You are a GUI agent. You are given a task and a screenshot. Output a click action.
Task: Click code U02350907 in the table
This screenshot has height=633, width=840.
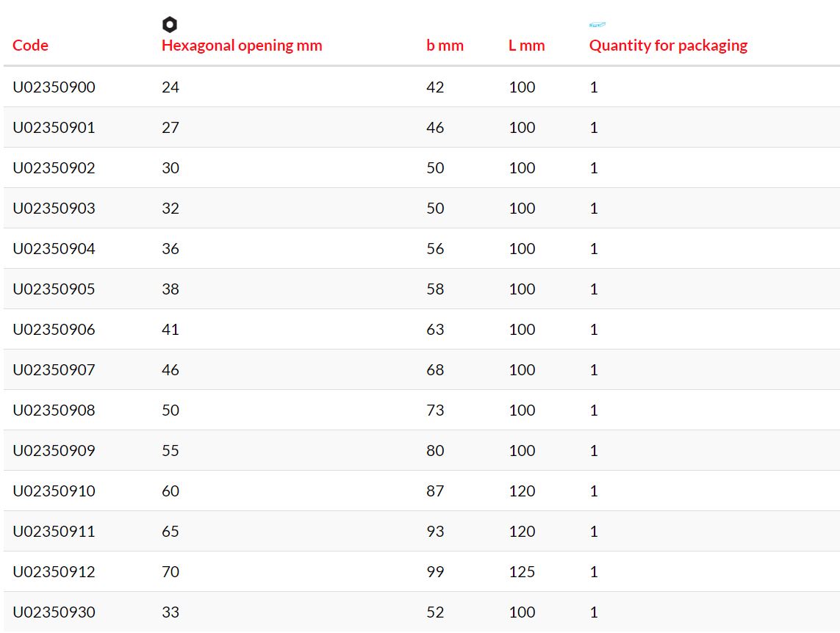pyautogui.click(x=54, y=370)
